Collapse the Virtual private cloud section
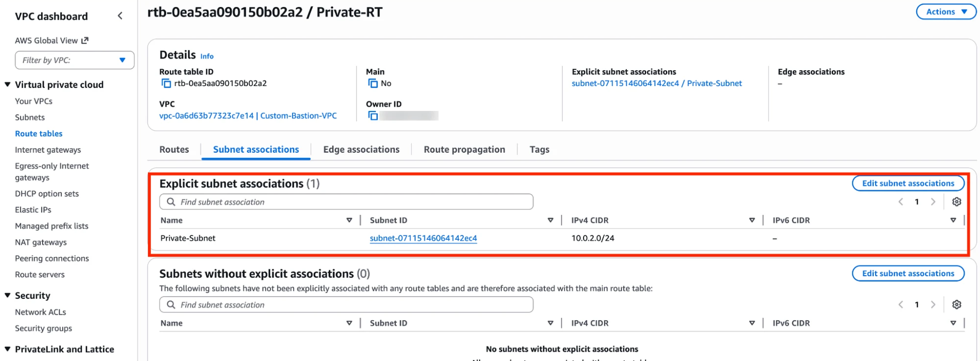980x361 pixels. coord(7,85)
